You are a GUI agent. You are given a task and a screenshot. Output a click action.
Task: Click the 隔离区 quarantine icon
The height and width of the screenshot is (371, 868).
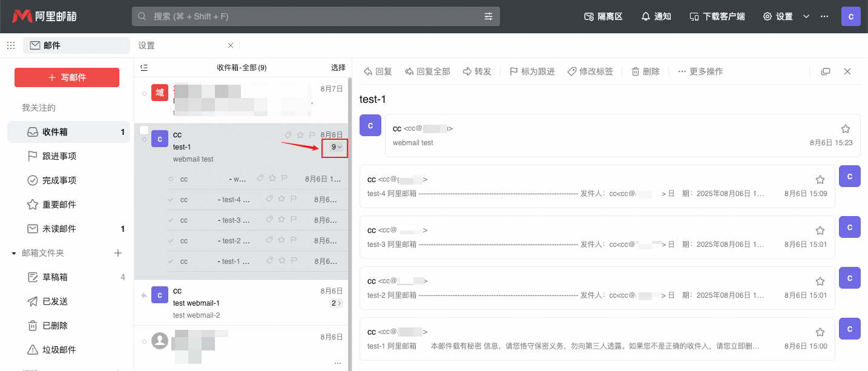[x=603, y=16]
